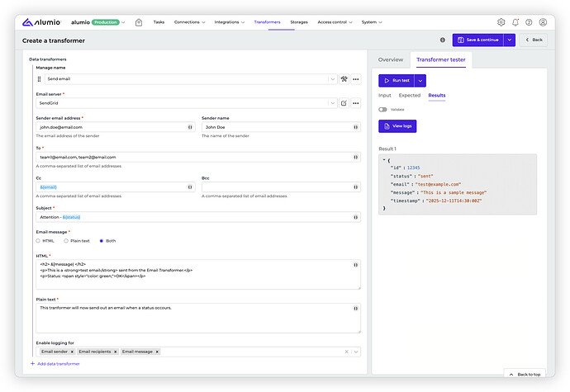Open the user profile icon

543,22
